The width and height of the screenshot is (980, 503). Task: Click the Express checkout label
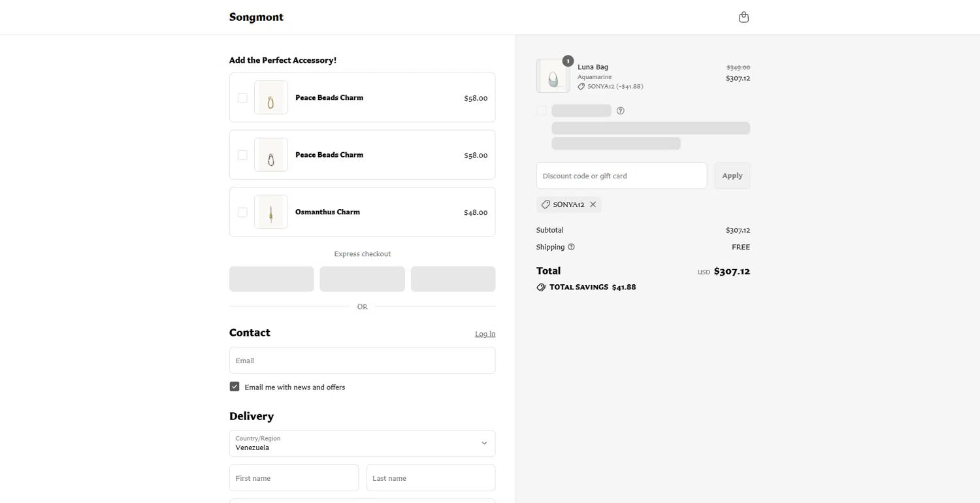coord(362,254)
